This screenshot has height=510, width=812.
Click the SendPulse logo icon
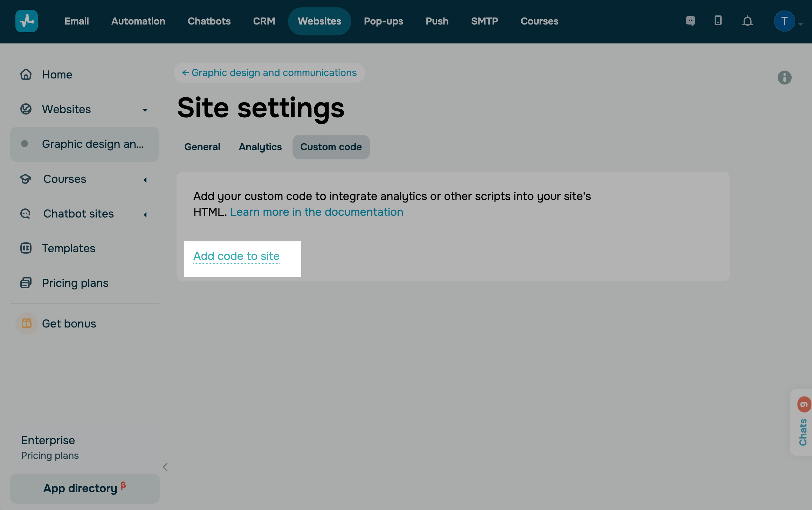[x=27, y=21]
